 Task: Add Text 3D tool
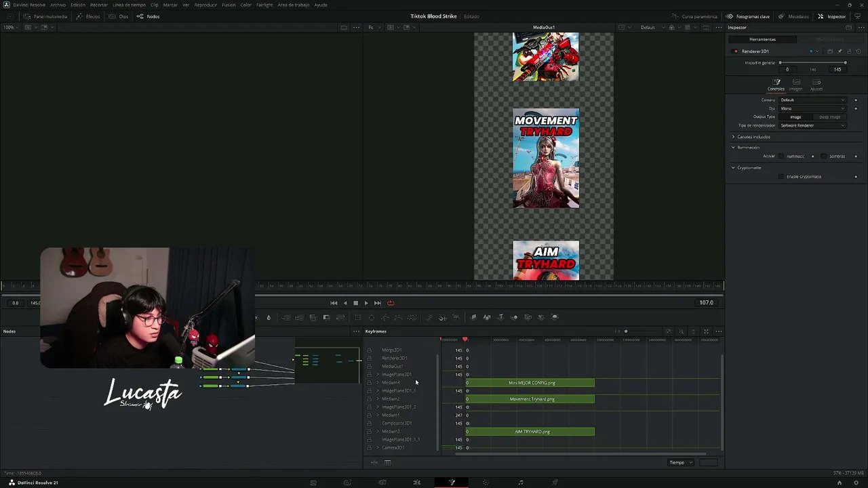(x=500, y=317)
